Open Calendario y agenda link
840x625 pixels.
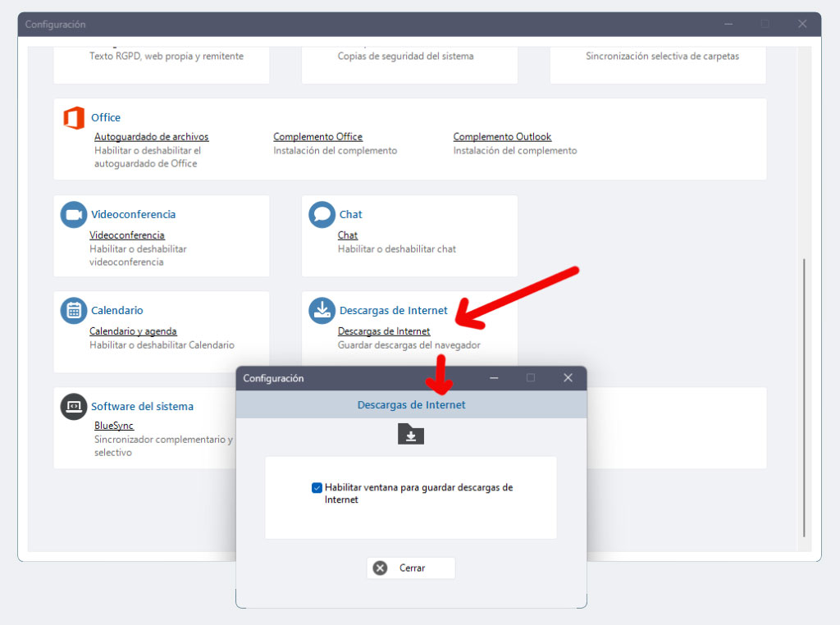(133, 331)
